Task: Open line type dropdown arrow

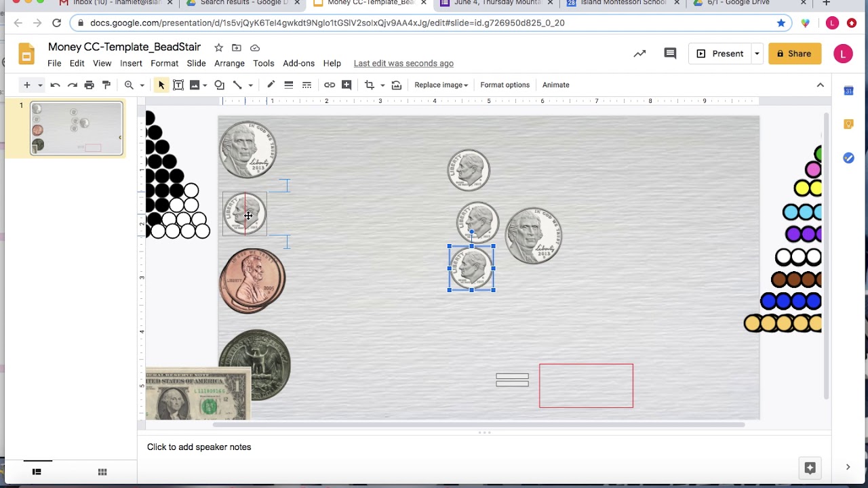Action: pos(250,85)
